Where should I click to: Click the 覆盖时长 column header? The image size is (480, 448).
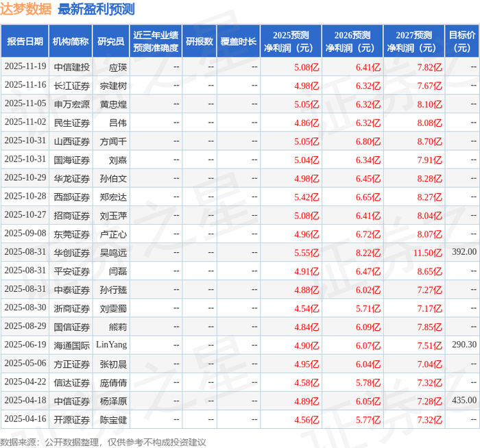(239, 41)
